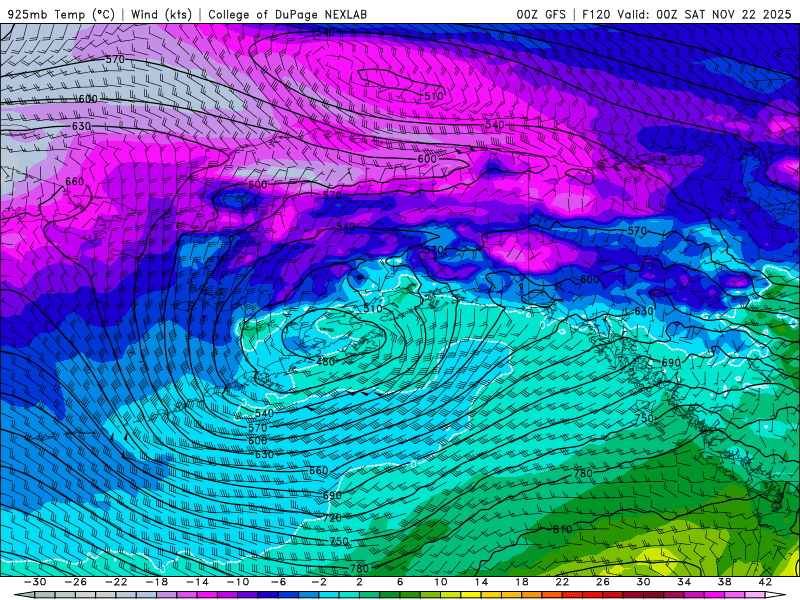Click the 34 tick on the temperature scale

684,582
